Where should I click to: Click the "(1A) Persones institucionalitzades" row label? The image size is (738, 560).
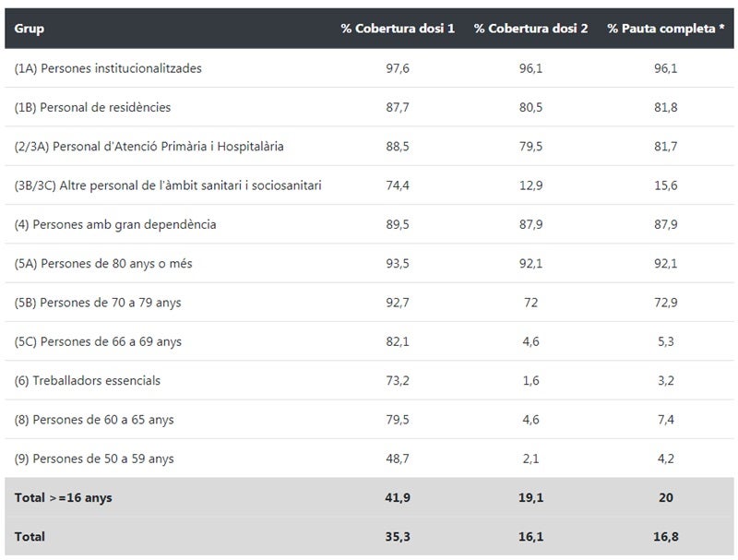click(108, 68)
